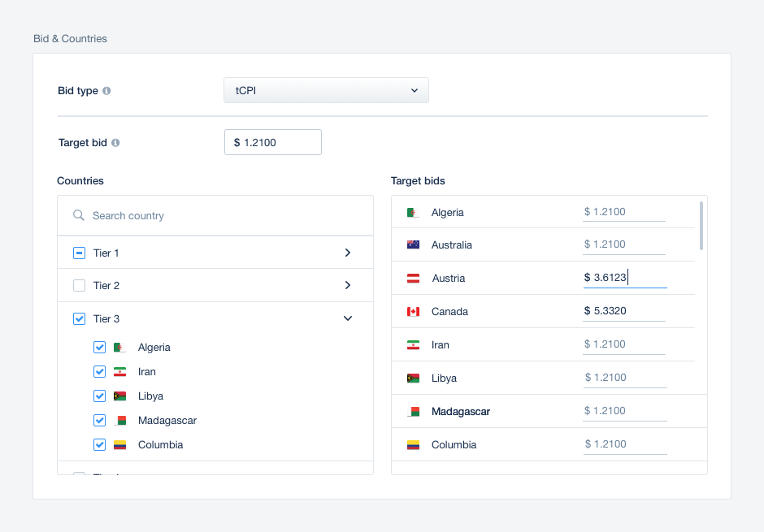This screenshot has height=532, width=764.
Task: Check the Tier 2 checkbox
Action: pos(79,285)
